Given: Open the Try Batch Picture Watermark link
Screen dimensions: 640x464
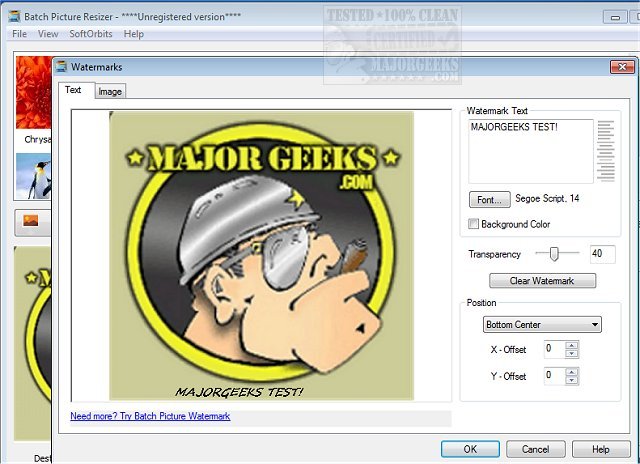Looking at the screenshot, I should click(150, 416).
